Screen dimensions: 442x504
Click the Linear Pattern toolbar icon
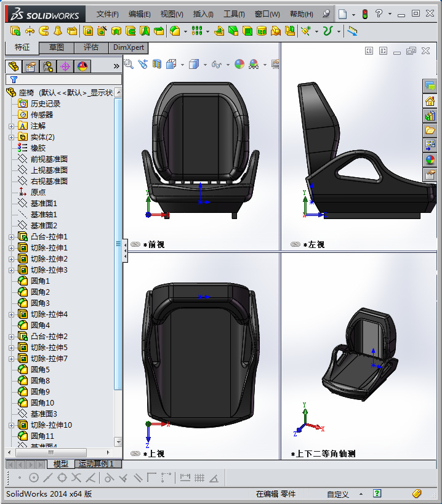tap(197, 31)
